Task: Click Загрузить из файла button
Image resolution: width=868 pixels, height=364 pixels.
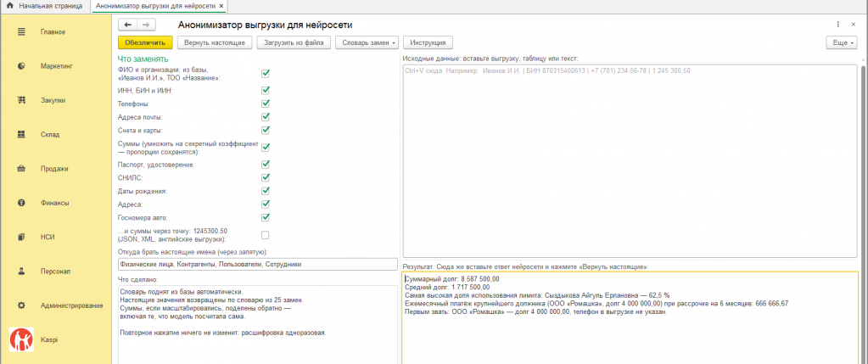Action: tap(294, 42)
